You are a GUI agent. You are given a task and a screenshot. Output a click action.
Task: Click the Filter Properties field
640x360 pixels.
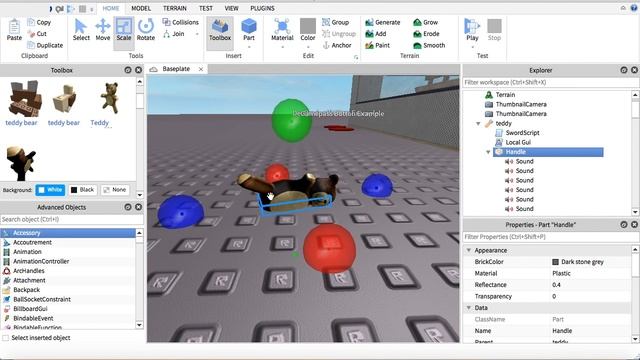pos(551,237)
